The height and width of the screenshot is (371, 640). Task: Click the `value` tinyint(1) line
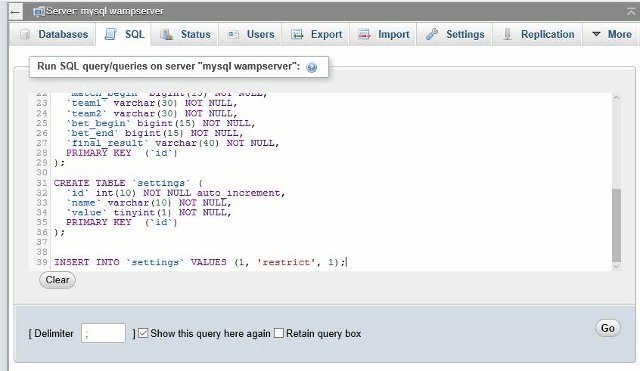pyautogui.click(x=149, y=212)
